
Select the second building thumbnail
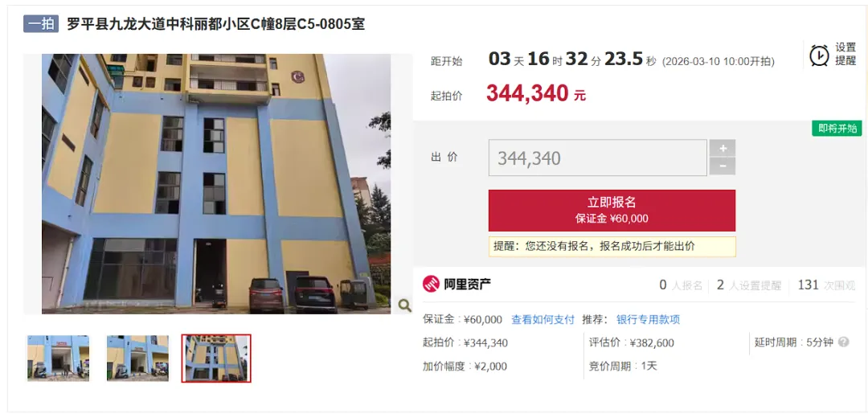pos(137,358)
